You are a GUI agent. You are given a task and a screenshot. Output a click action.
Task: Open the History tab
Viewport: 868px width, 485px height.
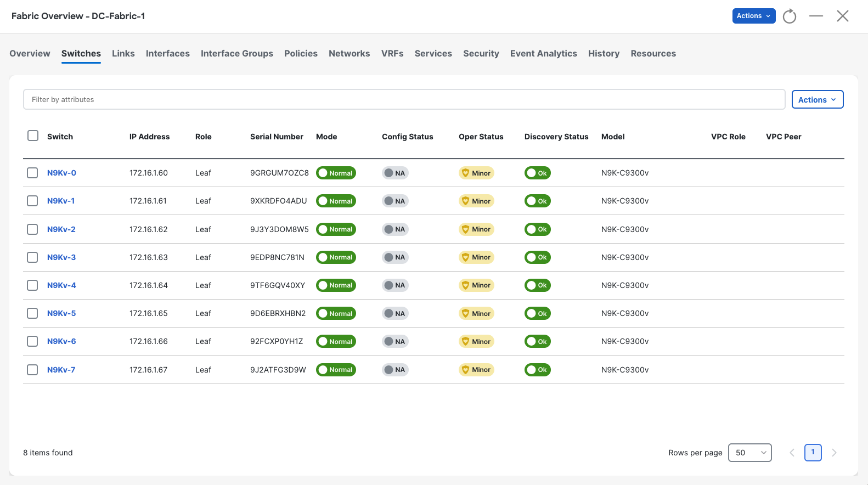(x=604, y=53)
